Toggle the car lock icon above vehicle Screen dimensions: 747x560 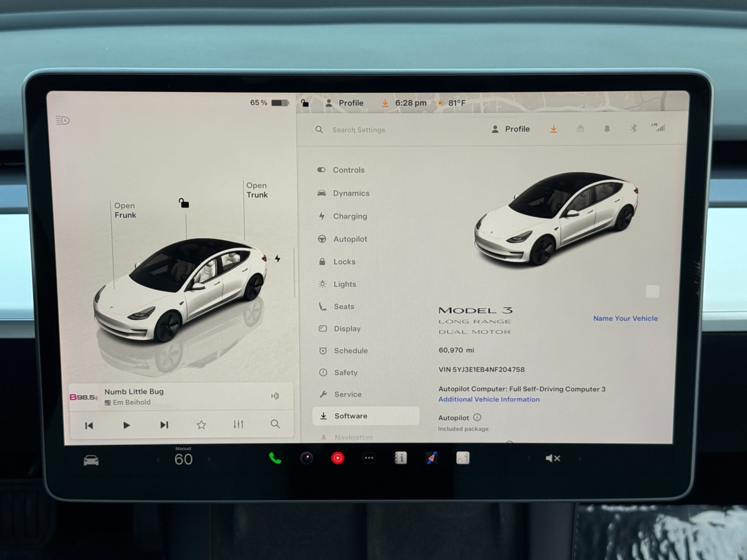(x=184, y=203)
